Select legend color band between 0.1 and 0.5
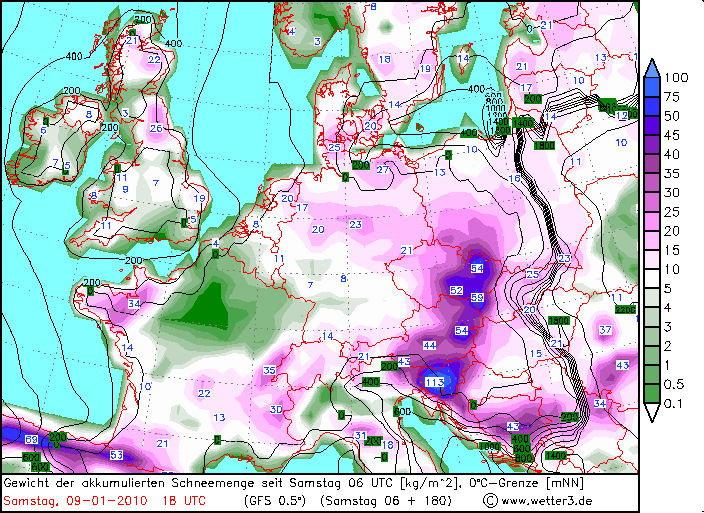Viewport: 704px width, 513px height. click(652, 394)
